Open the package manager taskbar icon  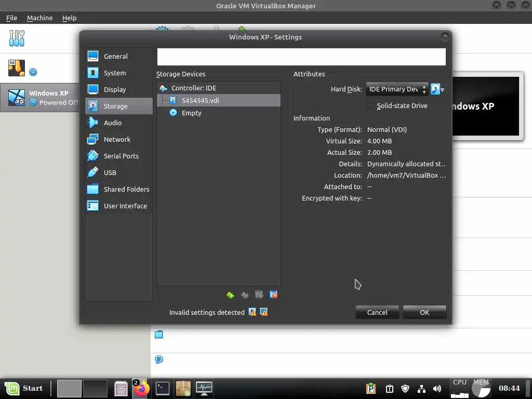[183, 388]
